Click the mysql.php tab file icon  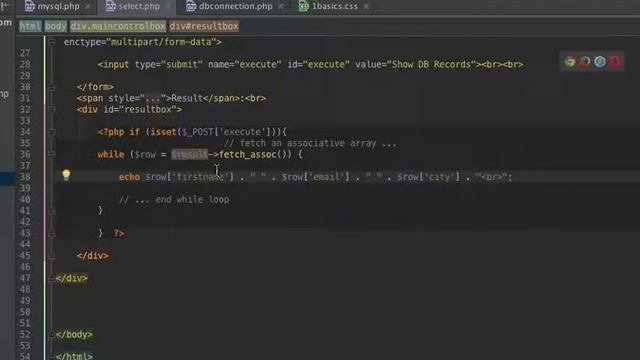29,6
